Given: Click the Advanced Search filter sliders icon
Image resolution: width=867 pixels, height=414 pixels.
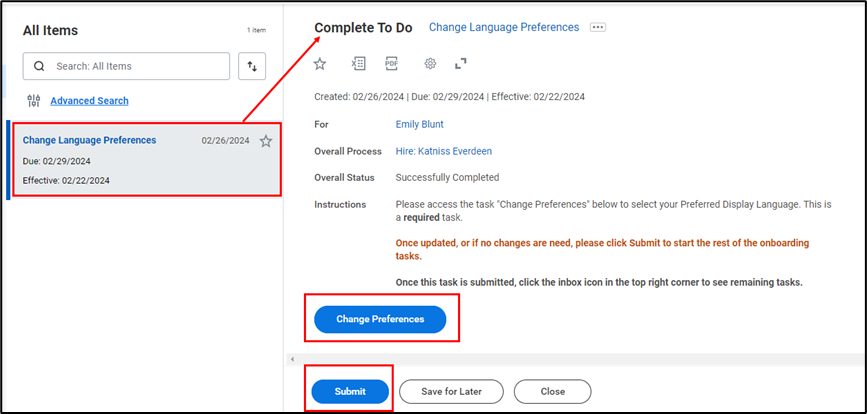Looking at the screenshot, I should point(34,101).
